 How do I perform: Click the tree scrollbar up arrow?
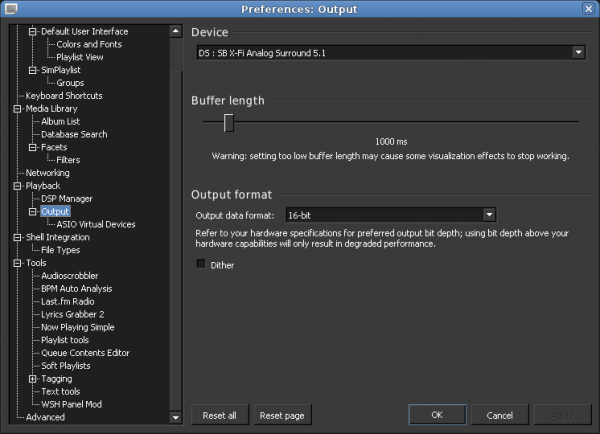(x=176, y=31)
